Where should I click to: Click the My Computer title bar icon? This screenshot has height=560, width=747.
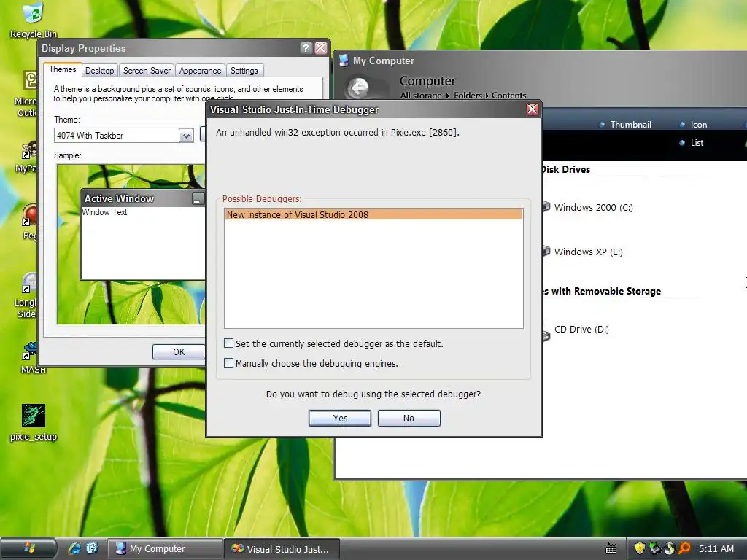tap(344, 61)
